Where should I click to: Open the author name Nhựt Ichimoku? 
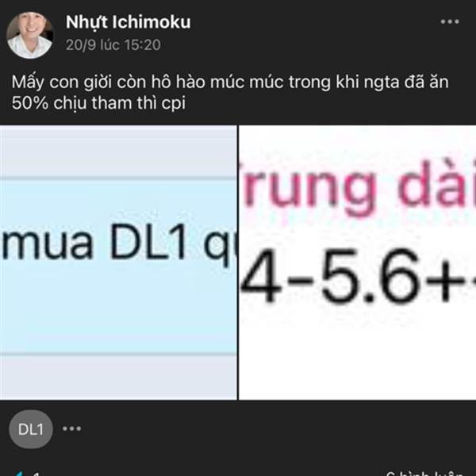point(128,22)
